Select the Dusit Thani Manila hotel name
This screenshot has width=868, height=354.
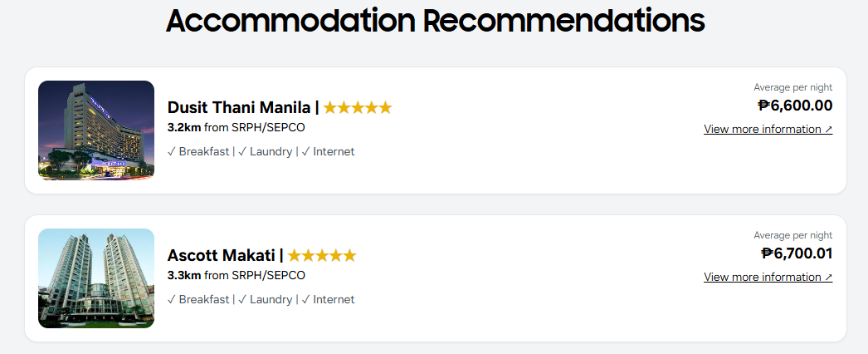tap(239, 107)
